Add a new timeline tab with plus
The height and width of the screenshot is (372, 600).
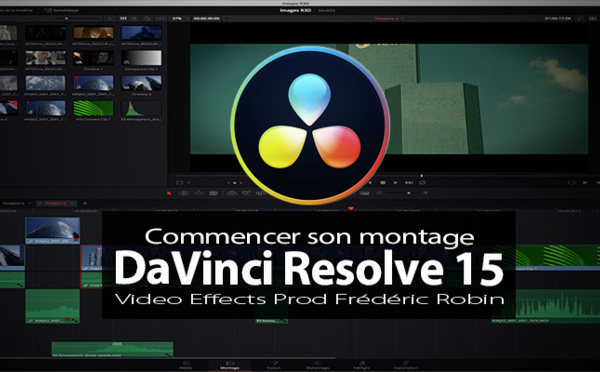tap(85, 203)
